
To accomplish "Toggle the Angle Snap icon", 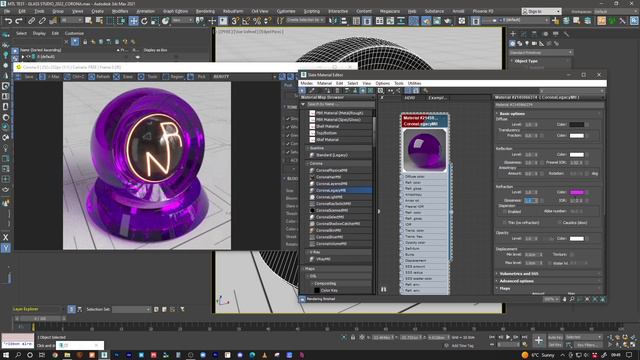I will (246, 21).
